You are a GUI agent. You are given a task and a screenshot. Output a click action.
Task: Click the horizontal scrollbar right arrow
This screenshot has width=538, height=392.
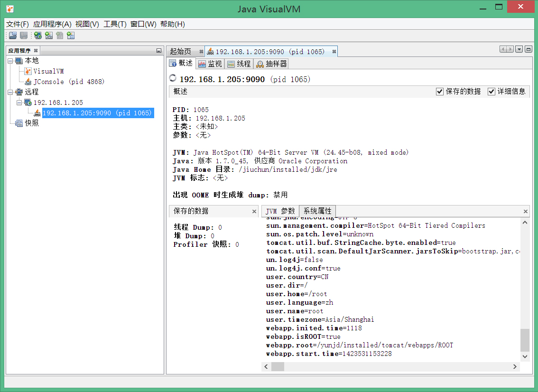click(515, 367)
